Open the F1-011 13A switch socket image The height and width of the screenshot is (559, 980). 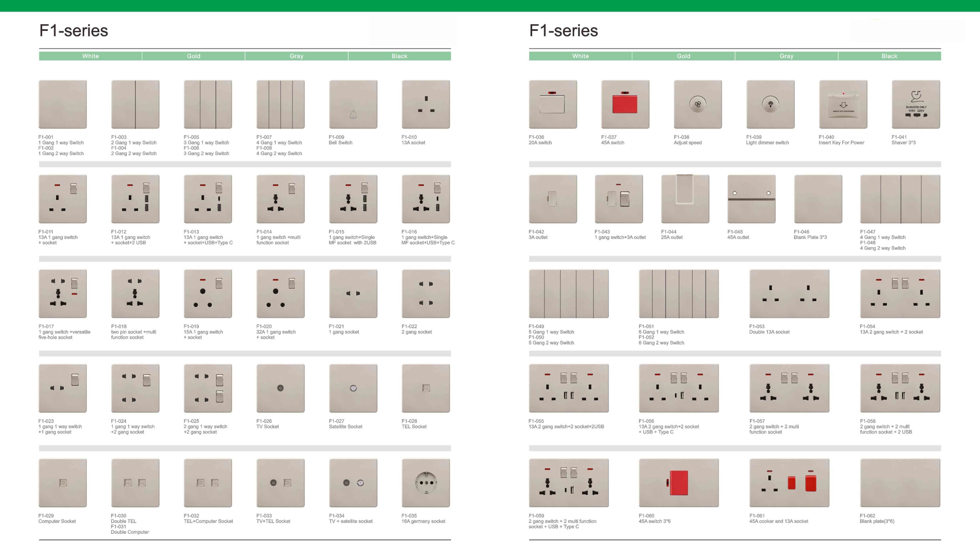tap(63, 199)
